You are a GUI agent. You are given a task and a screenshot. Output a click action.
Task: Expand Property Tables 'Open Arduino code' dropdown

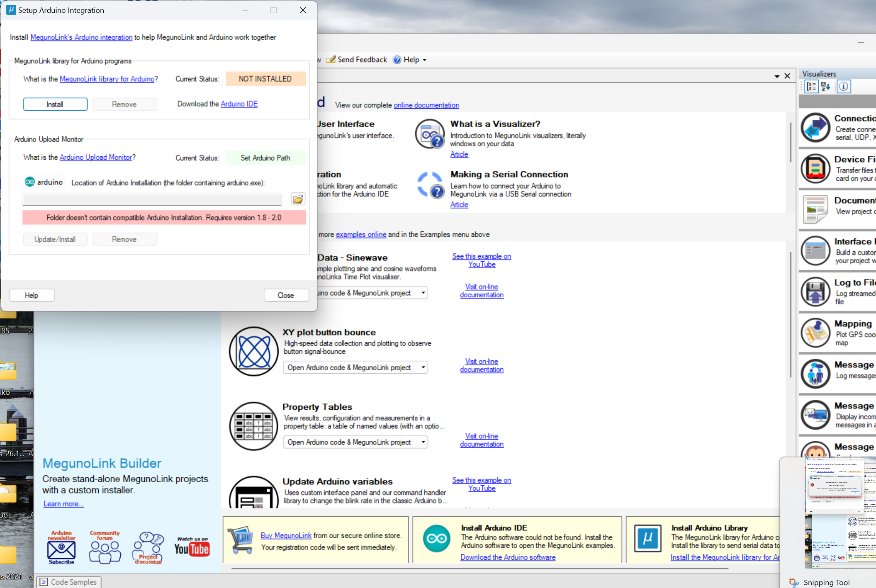click(x=423, y=442)
